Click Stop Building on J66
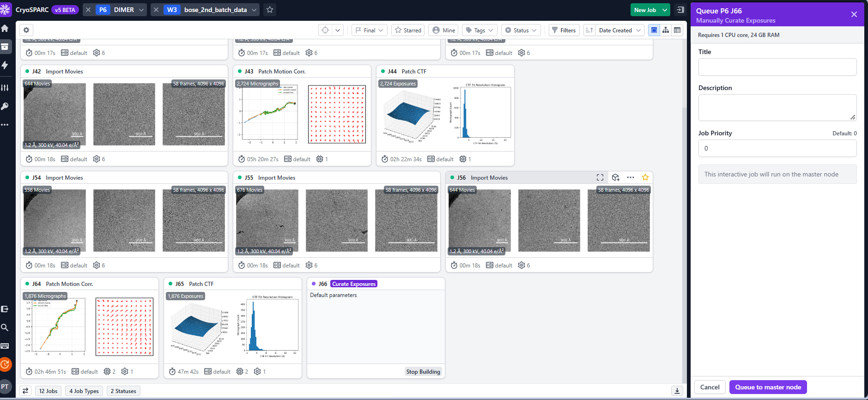The image size is (868, 400). (423, 371)
